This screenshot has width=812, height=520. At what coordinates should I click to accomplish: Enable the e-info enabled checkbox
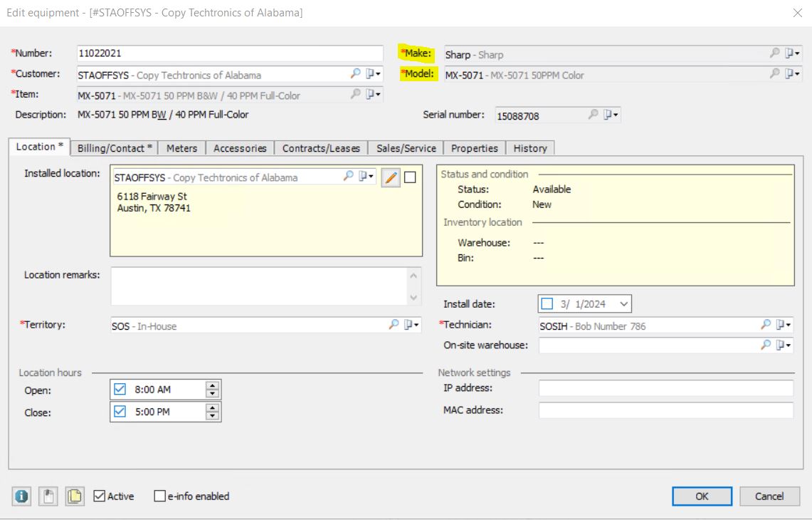click(x=160, y=496)
